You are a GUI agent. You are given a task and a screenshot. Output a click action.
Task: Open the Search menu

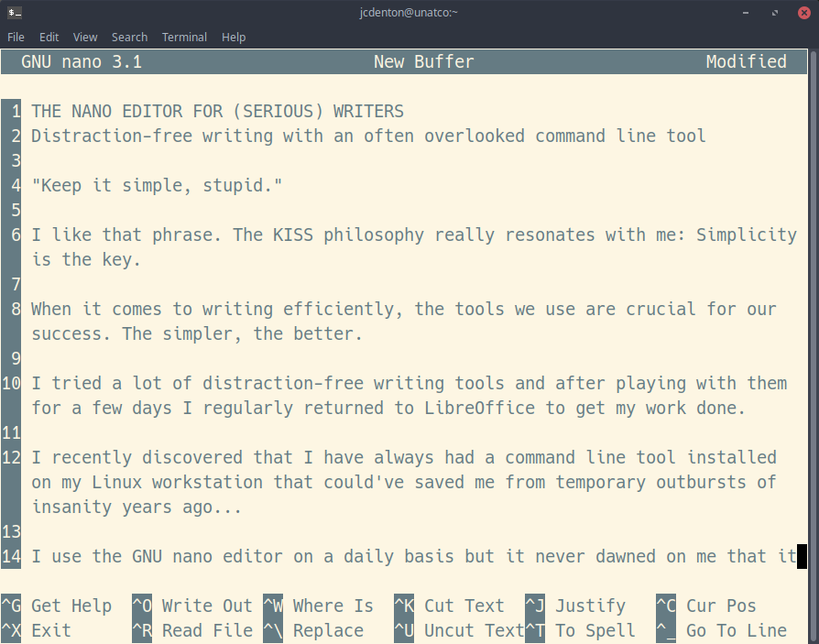(129, 37)
